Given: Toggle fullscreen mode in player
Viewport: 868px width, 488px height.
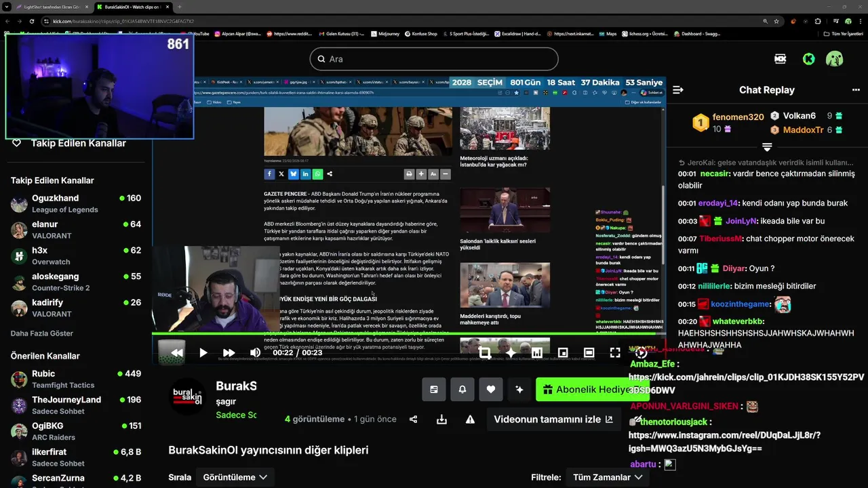Looking at the screenshot, I should 615,352.
